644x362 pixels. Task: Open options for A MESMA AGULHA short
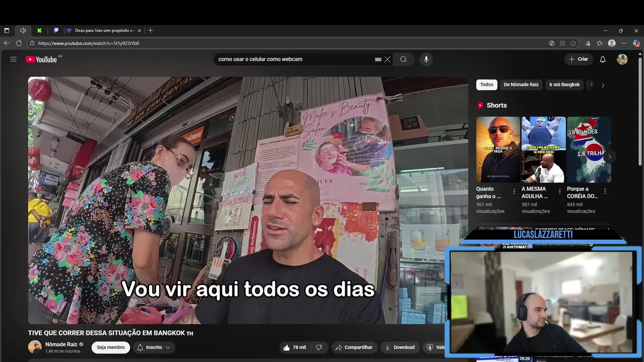[x=559, y=192]
